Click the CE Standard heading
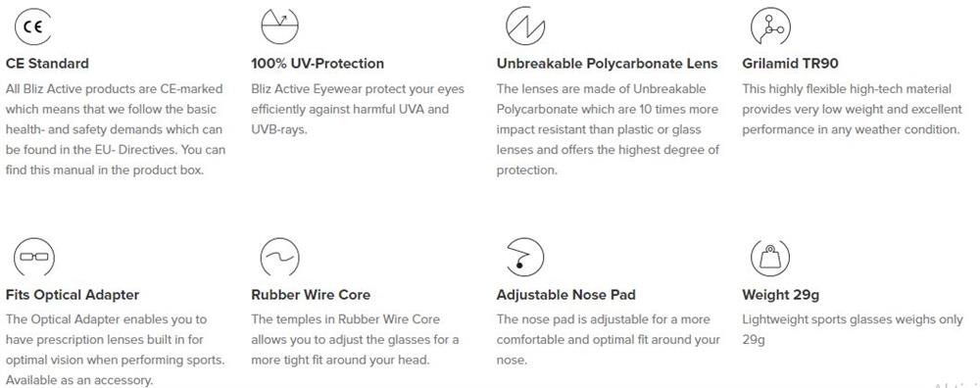The image size is (980, 388). pyautogui.click(x=47, y=63)
